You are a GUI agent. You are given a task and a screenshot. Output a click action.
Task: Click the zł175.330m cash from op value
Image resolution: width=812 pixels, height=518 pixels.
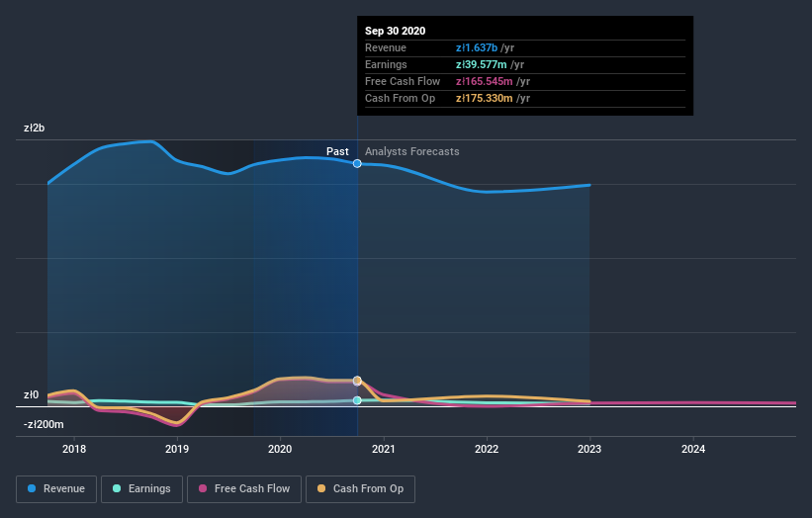(x=485, y=98)
